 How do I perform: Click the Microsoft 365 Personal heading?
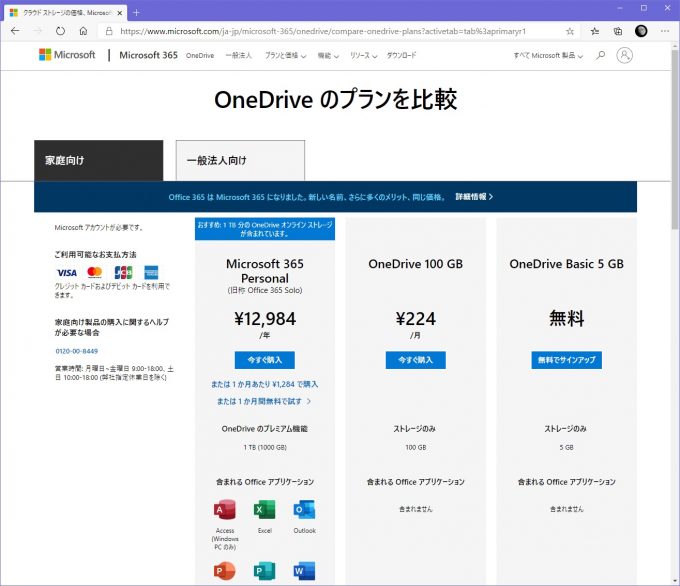(265, 271)
